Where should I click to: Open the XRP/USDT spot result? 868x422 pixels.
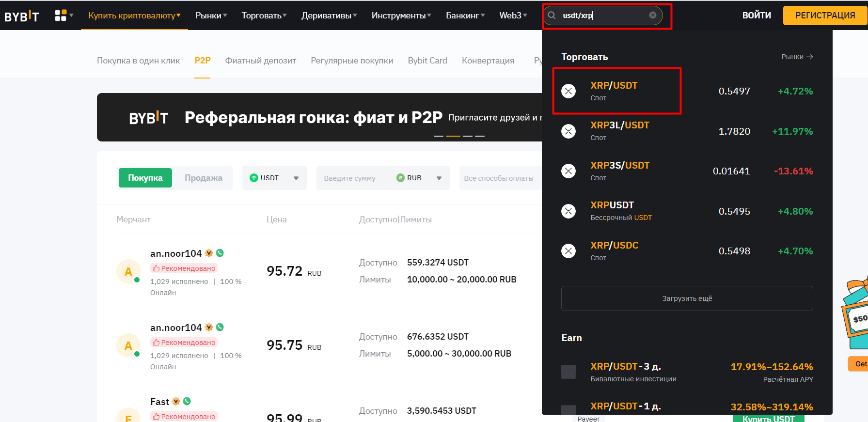click(687, 91)
